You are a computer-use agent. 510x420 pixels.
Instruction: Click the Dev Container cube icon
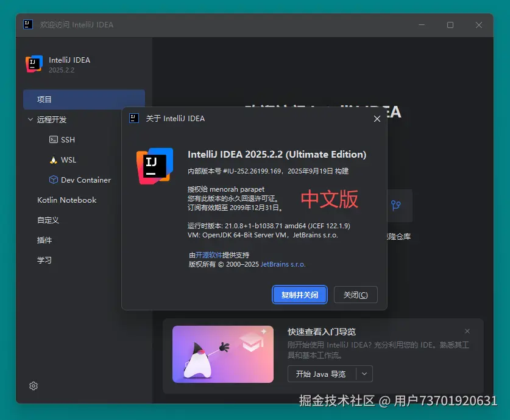point(54,180)
